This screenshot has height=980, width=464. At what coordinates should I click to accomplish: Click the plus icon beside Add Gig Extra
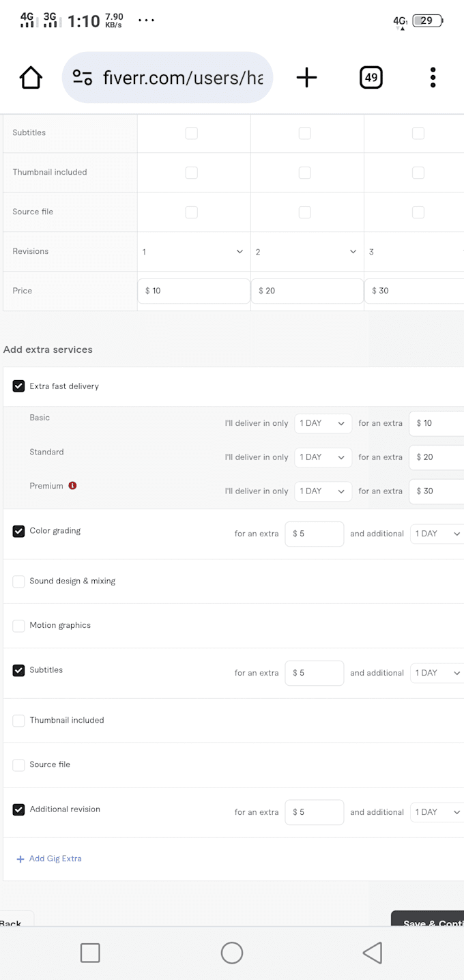click(20, 859)
